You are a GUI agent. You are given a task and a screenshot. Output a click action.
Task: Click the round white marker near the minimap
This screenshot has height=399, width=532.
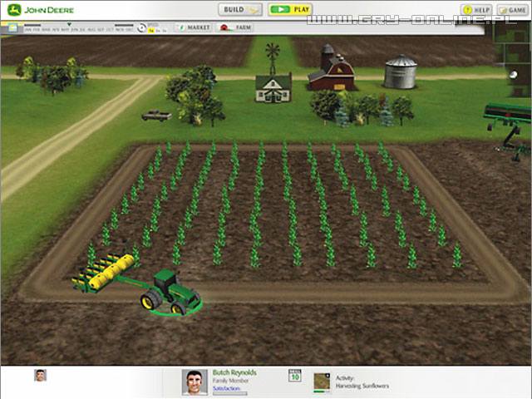point(514,75)
